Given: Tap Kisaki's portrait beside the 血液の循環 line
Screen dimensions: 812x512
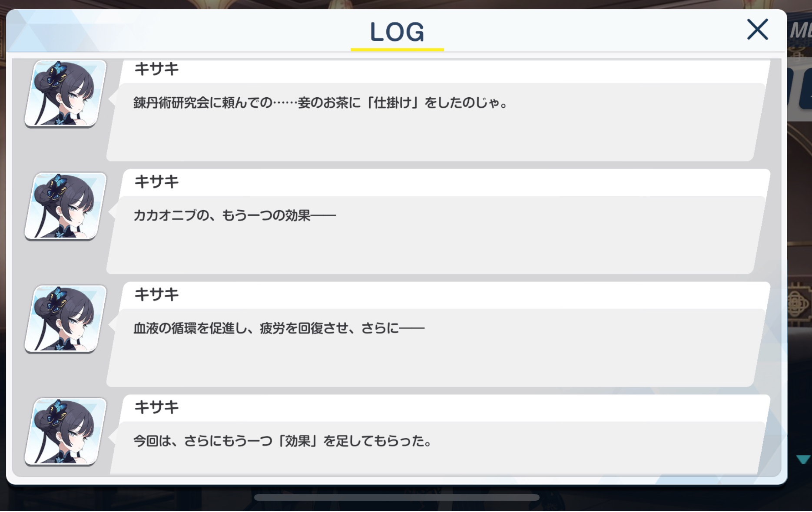Looking at the screenshot, I should click(66, 319).
